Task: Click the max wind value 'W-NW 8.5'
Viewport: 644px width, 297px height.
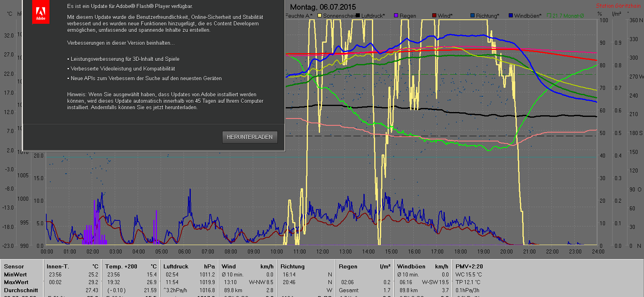Action: (261, 282)
